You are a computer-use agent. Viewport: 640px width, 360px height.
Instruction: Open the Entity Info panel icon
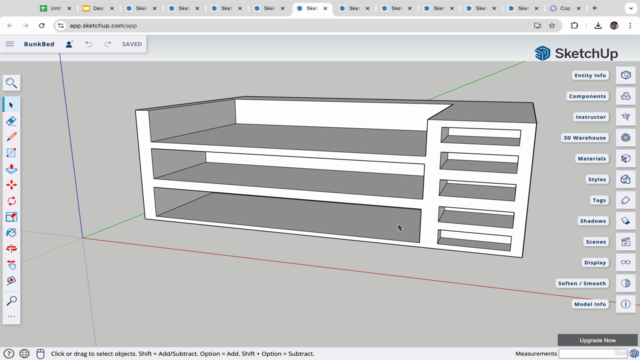click(626, 75)
